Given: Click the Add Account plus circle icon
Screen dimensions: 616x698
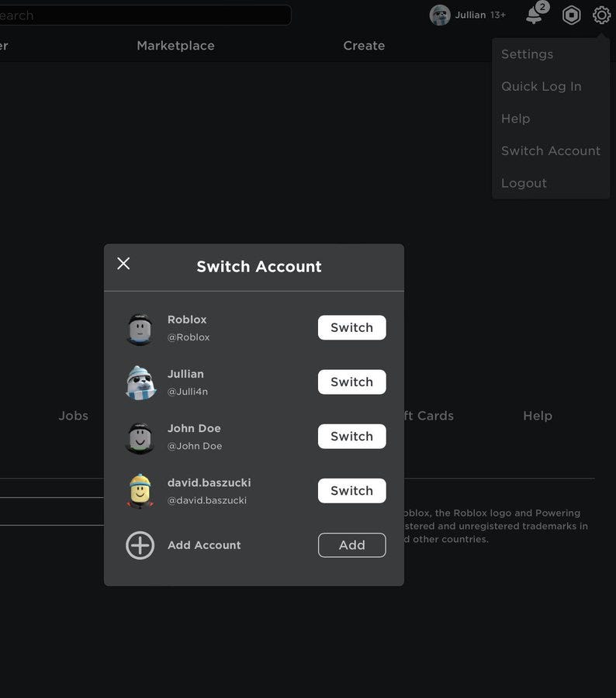Looking at the screenshot, I should (x=140, y=545).
